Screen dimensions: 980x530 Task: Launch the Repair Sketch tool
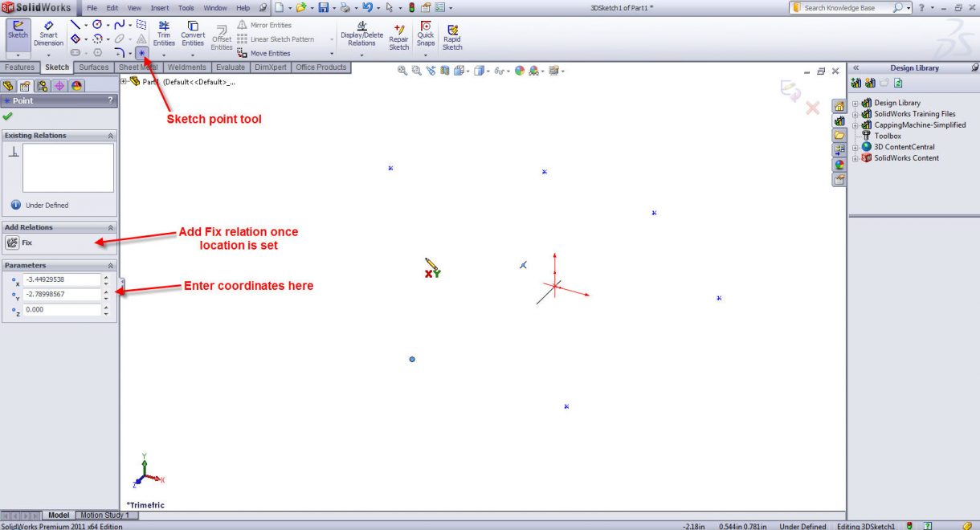(399, 37)
